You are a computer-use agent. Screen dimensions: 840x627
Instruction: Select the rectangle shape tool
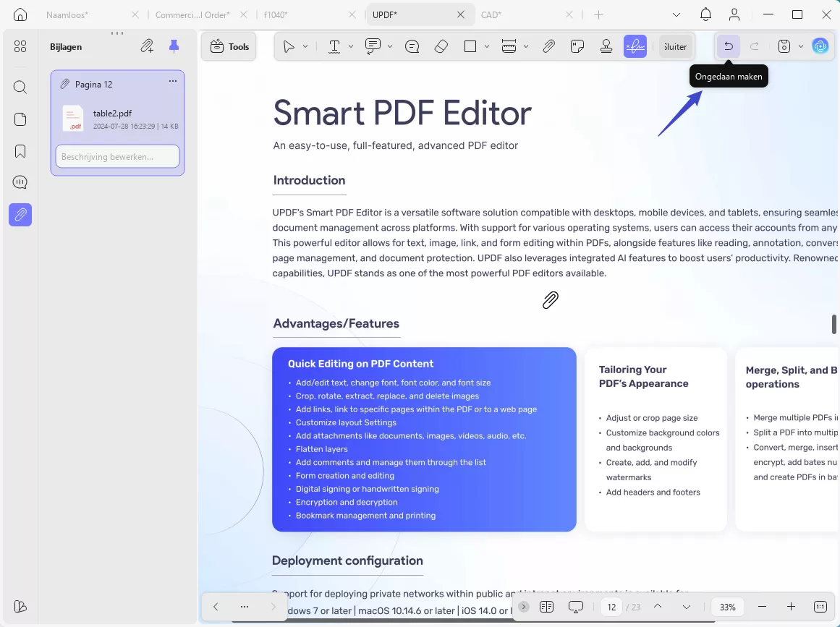tap(470, 46)
